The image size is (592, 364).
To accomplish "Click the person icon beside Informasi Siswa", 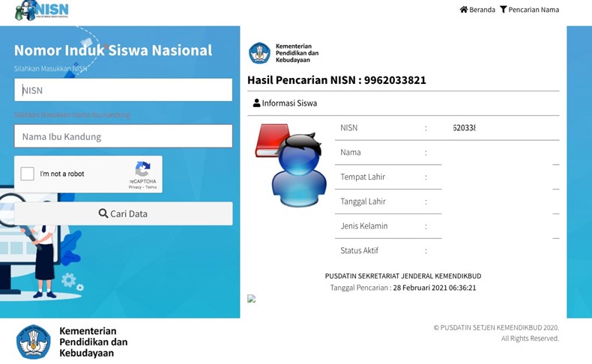I will [x=257, y=103].
